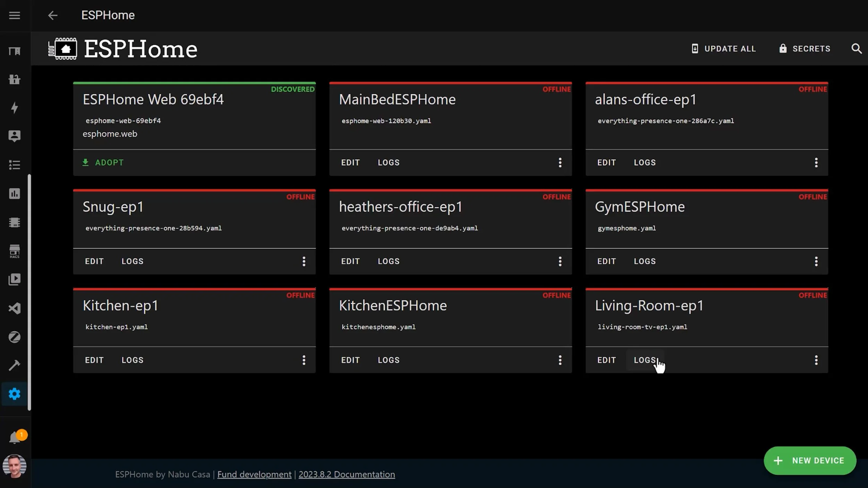Open the search magnifier icon
Screen dimensions: 868x488
(856, 49)
